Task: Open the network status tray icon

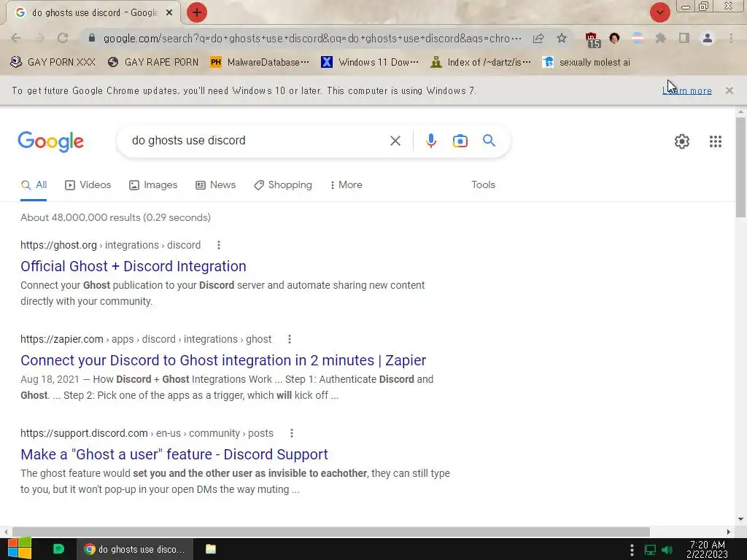Action: 650,550
